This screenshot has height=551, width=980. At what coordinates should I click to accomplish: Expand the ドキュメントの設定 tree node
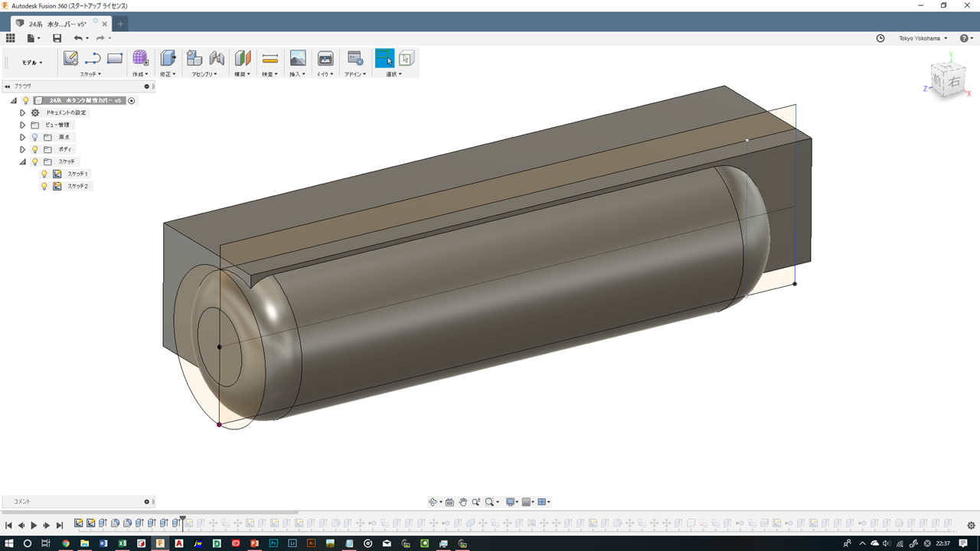[x=23, y=112]
